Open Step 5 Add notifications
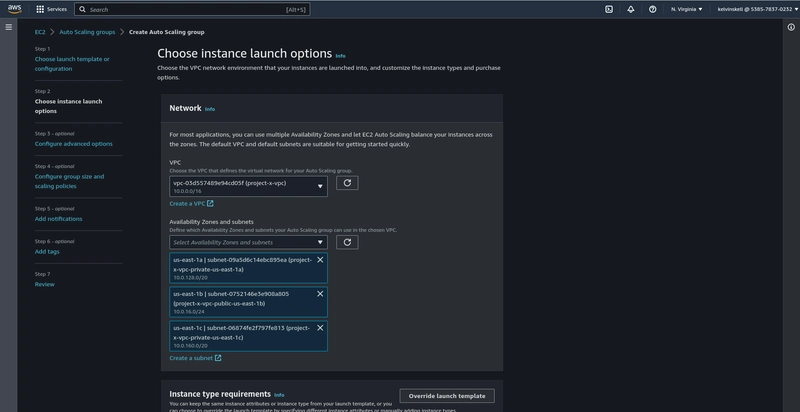Screen dimensions: 800x412 coord(58,219)
